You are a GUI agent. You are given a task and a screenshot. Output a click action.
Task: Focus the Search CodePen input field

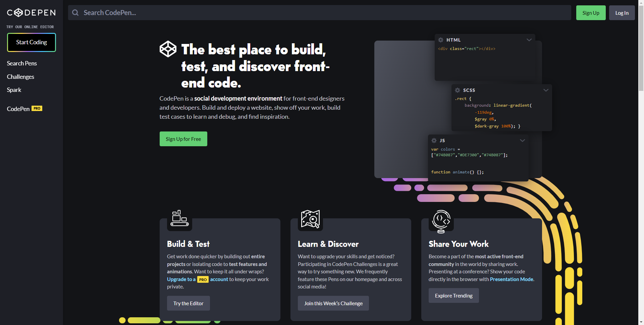click(x=320, y=13)
